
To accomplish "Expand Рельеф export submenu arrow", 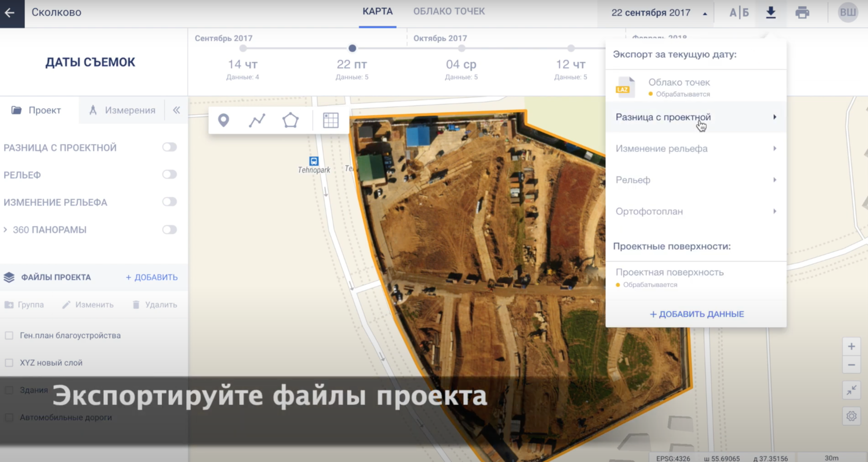I will click(x=774, y=180).
